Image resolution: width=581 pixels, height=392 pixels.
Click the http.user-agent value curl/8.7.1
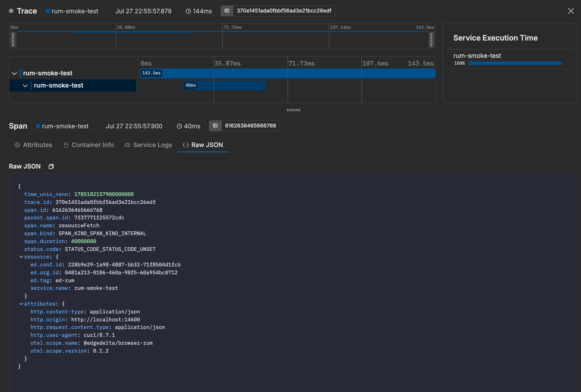(x=99, y=335)
